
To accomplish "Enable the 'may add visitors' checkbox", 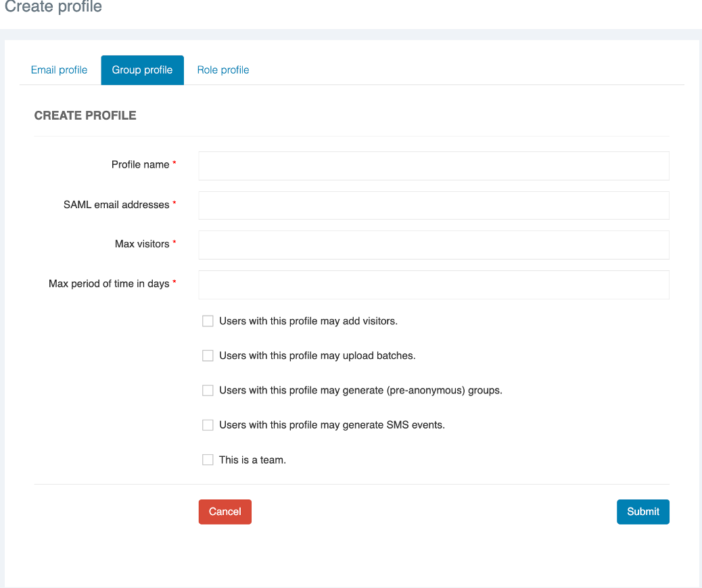I will (x=208, y=321).
